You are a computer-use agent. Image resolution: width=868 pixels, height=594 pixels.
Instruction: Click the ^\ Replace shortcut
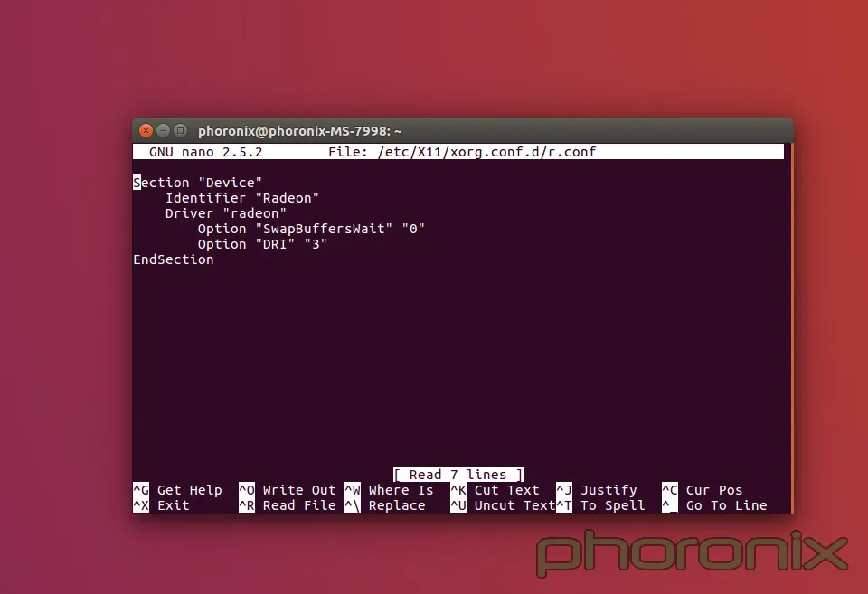(x=385, y=505)
